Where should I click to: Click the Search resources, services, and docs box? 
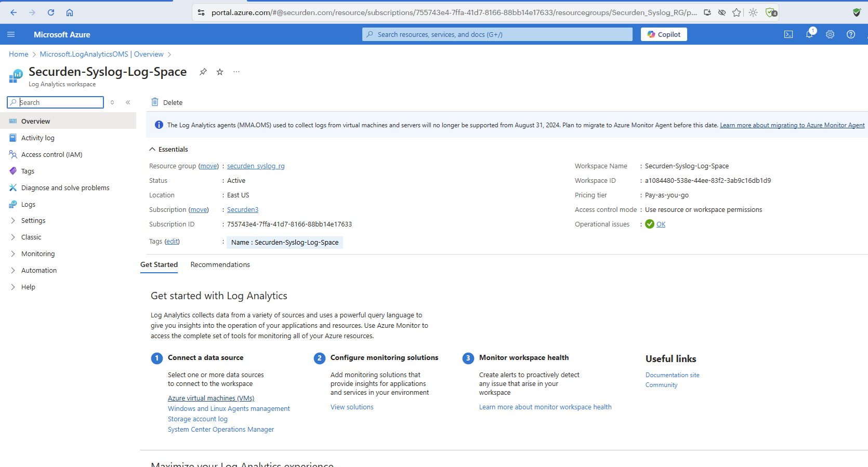pos(497,34)
